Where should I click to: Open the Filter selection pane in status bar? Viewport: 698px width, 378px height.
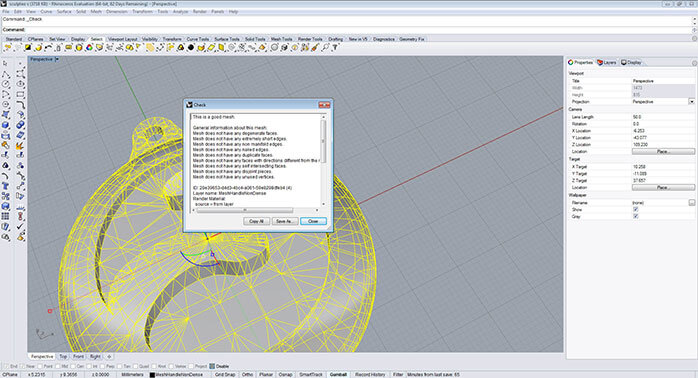[x=398, y=374]
